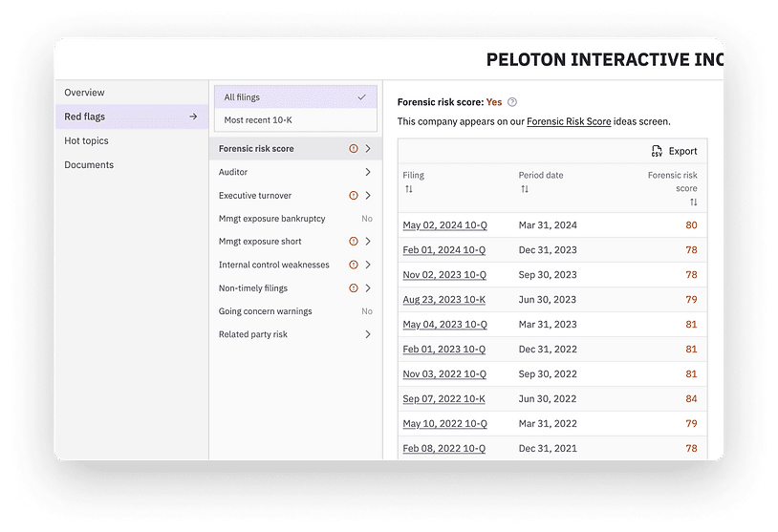Sort by the Period date column arrows

click(524, 189)
